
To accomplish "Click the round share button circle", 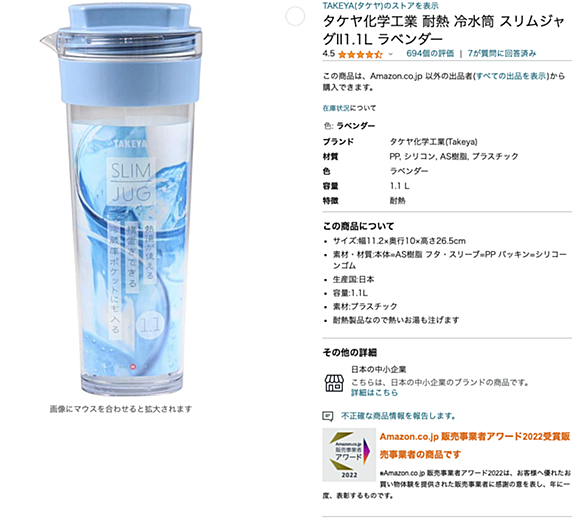I will pos(295,16).
